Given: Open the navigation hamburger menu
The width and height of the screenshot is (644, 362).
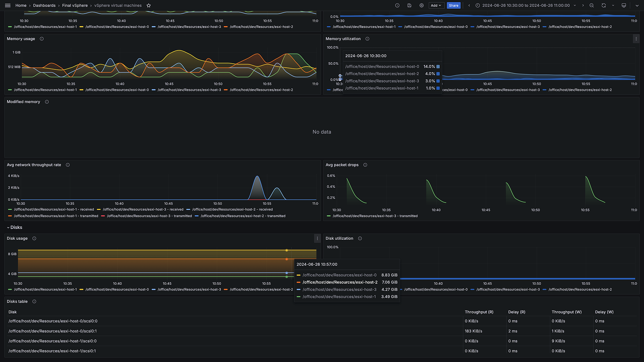Looking at the screenshot, I should [8, 5].
